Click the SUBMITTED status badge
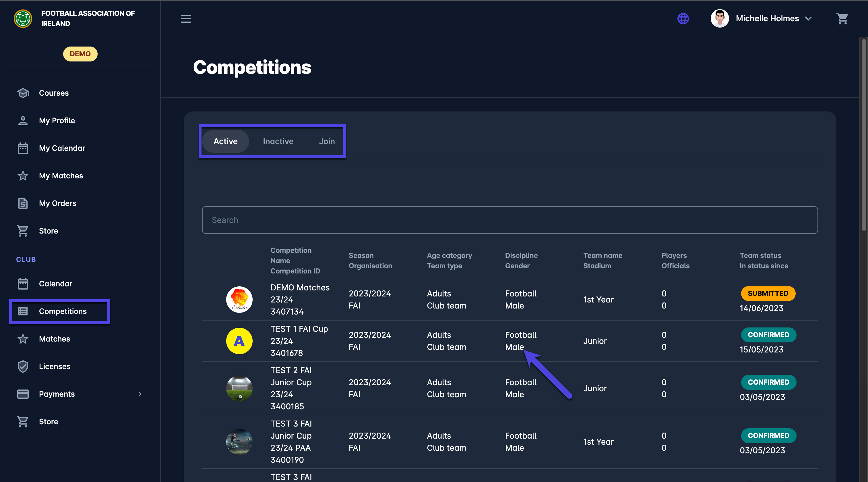 point(768,294)
